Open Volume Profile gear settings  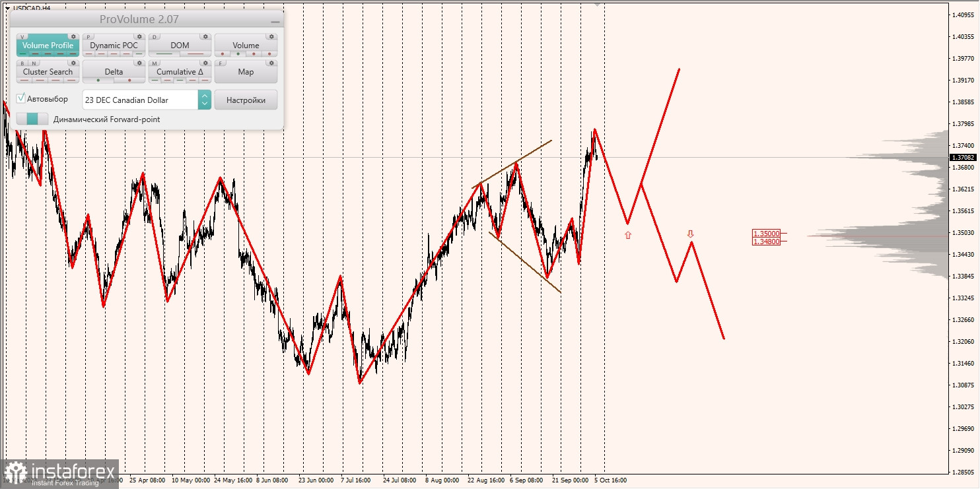pos(73,36)
